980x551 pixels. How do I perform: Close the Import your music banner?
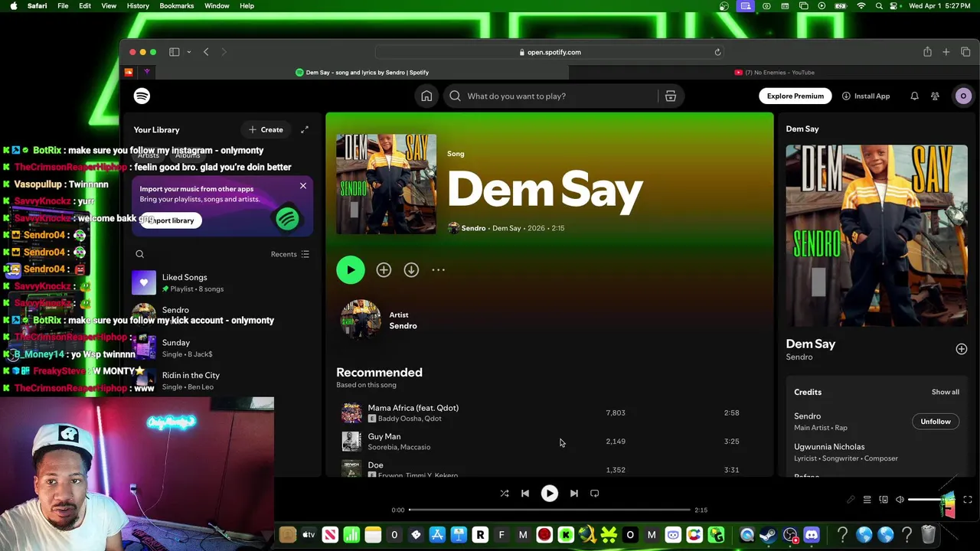tap(303, 186)
